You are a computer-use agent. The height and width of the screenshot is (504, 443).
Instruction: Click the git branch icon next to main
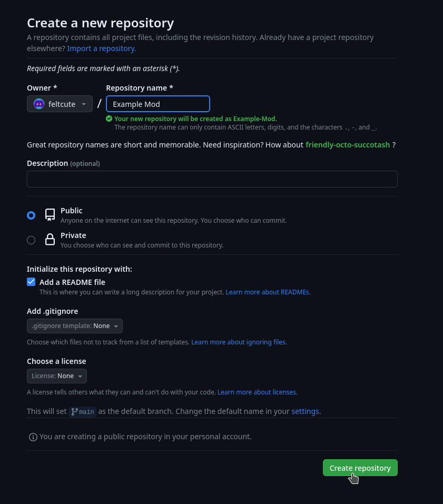click(x=74, y=411)
